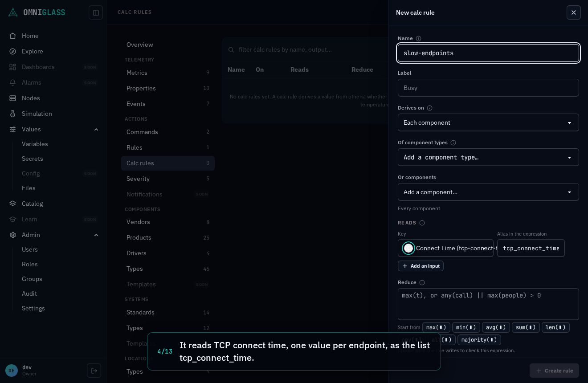Click the Values sliders icon

point(13,129)
